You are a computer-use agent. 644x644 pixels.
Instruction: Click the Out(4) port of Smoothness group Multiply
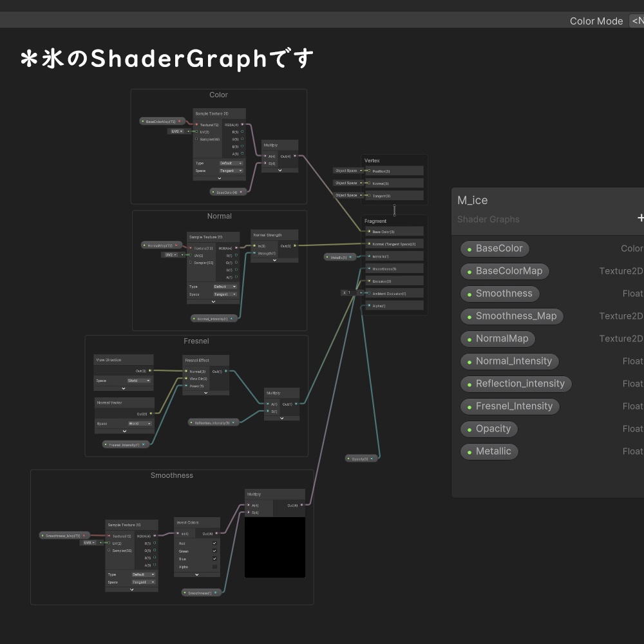pyautogui.click(x=302, y=505)
